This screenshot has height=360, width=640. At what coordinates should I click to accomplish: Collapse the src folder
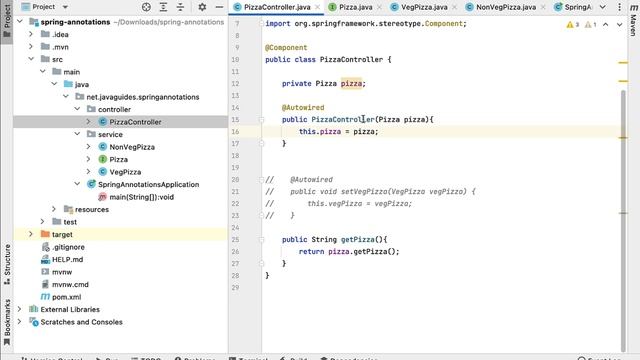(x=31, y=59)
